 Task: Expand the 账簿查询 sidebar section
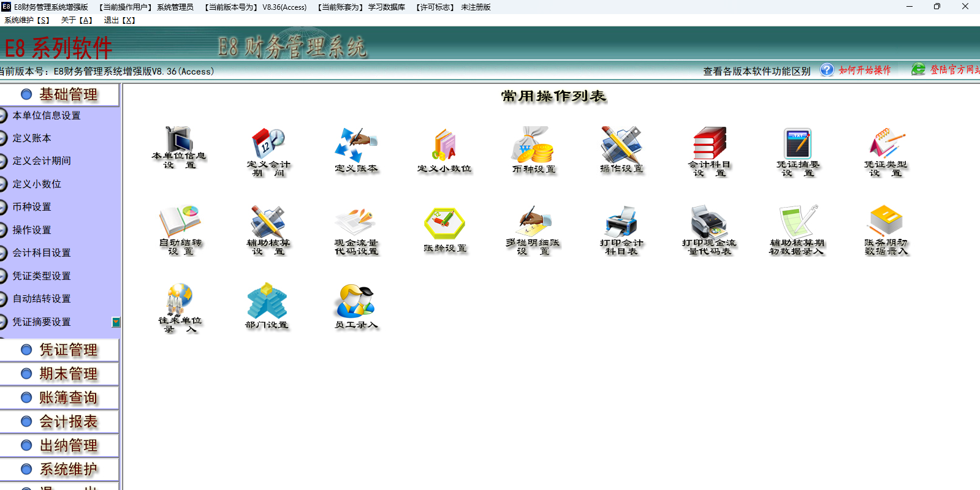68,398
